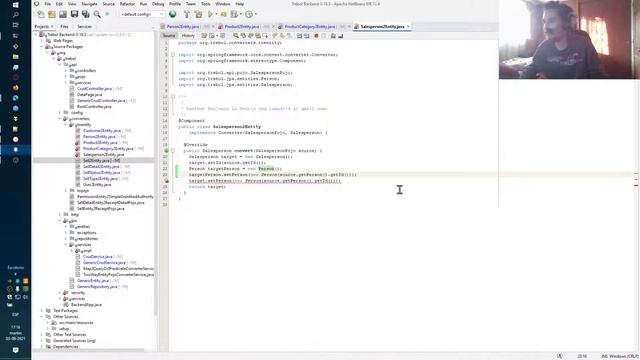Select DataPage.java in project tree
The width and height of the screenshot is (640, 360).
[89, 94]
